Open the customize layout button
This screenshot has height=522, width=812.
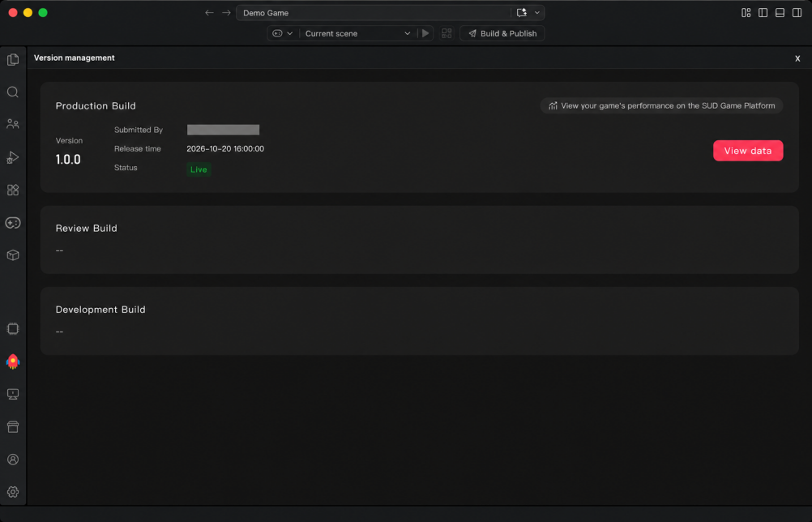pos(746,12)
